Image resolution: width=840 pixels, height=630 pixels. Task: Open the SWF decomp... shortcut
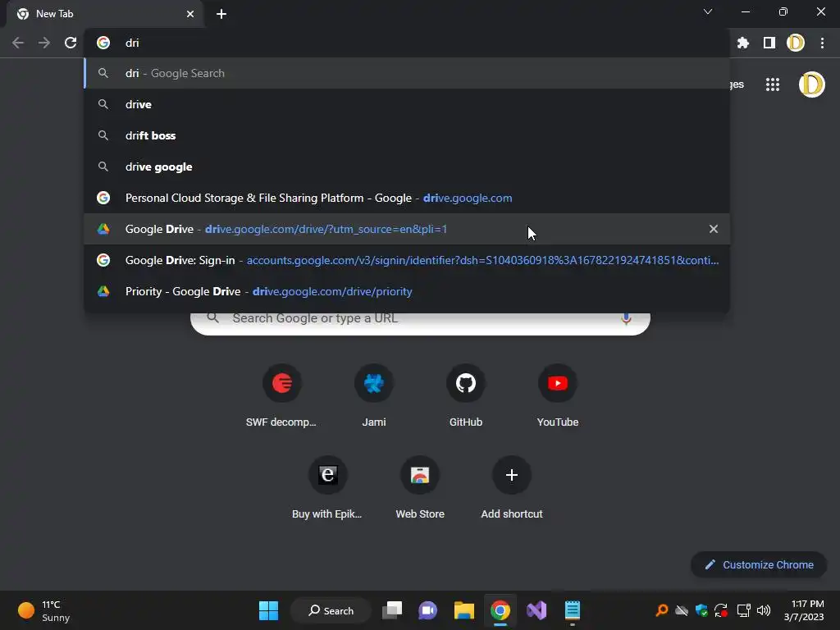[281, 396]
